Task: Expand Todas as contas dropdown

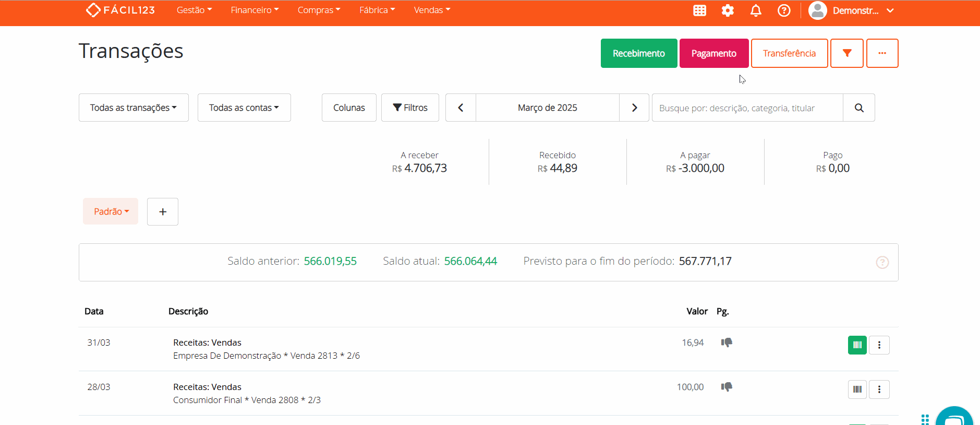Action: (244, 108)
